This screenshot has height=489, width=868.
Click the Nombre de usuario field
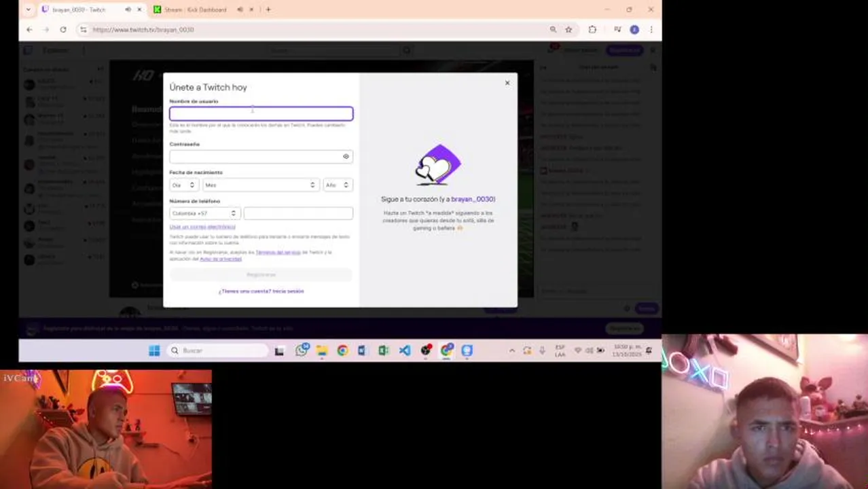click(261, 113)
